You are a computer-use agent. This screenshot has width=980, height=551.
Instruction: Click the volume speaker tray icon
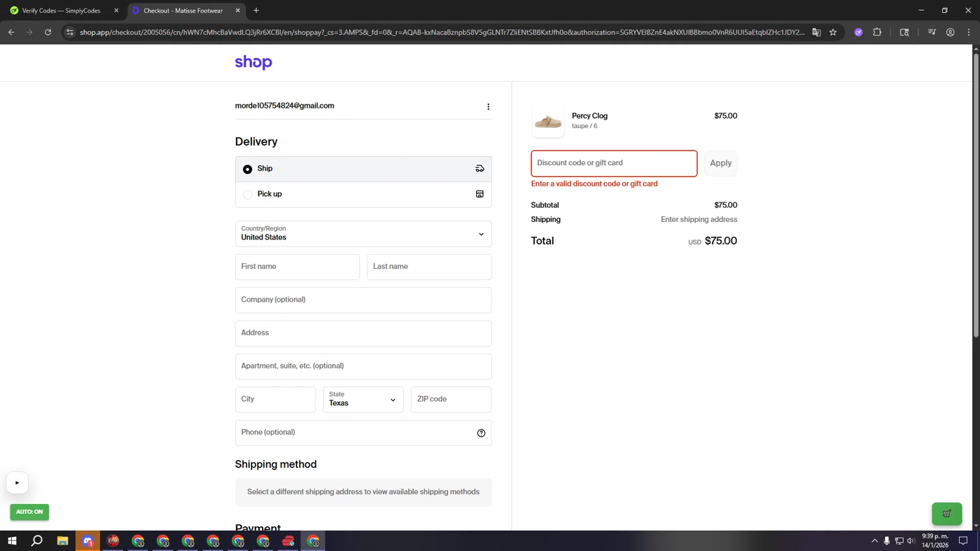911,541
